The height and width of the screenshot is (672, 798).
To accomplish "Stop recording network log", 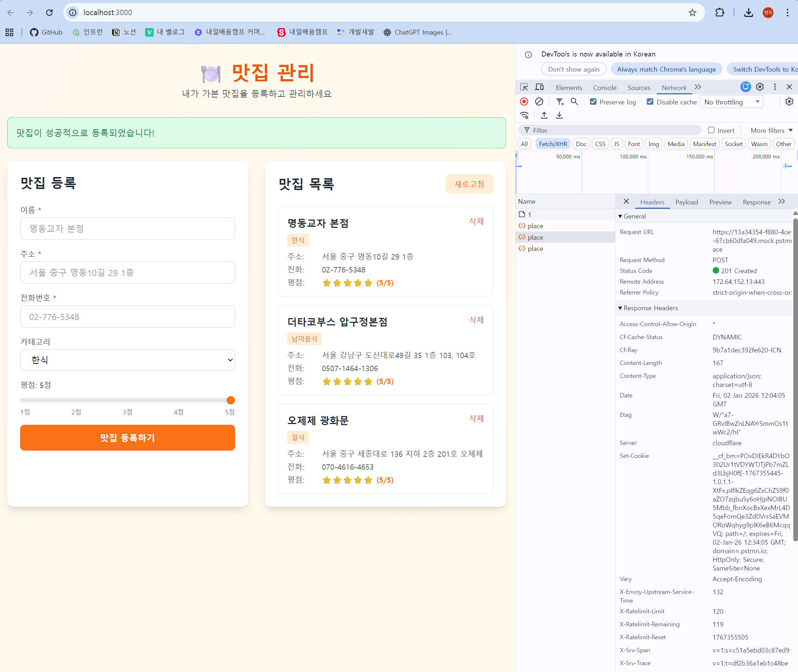I will (524, 102).
